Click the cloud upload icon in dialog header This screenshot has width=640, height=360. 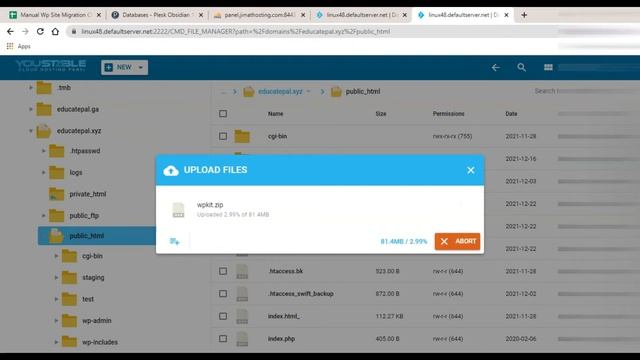click(x=171, y=170)
